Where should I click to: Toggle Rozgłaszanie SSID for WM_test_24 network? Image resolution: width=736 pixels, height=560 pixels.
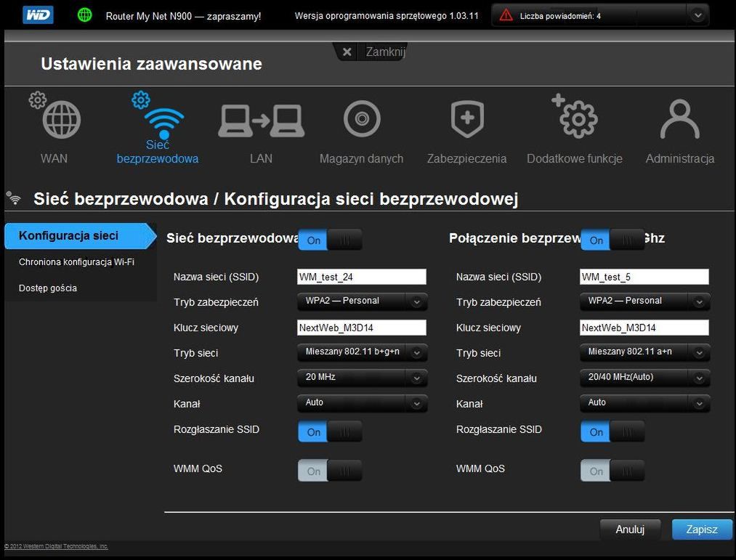[x=330, y=431]
